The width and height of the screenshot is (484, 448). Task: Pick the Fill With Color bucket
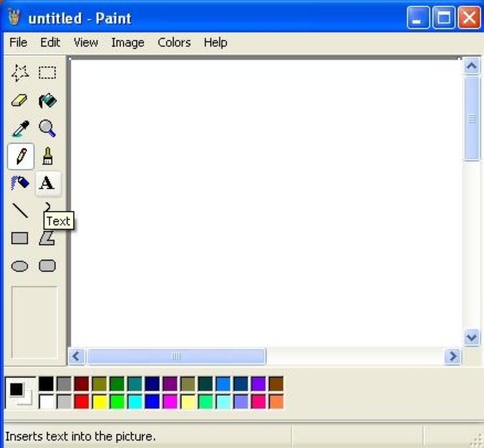47,101
